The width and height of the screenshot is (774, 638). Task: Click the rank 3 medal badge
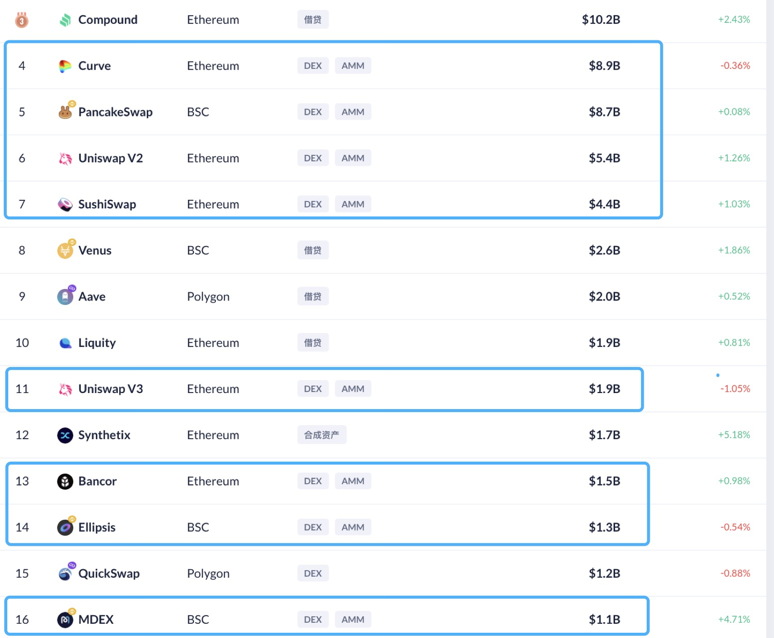(x=22, y=20)
